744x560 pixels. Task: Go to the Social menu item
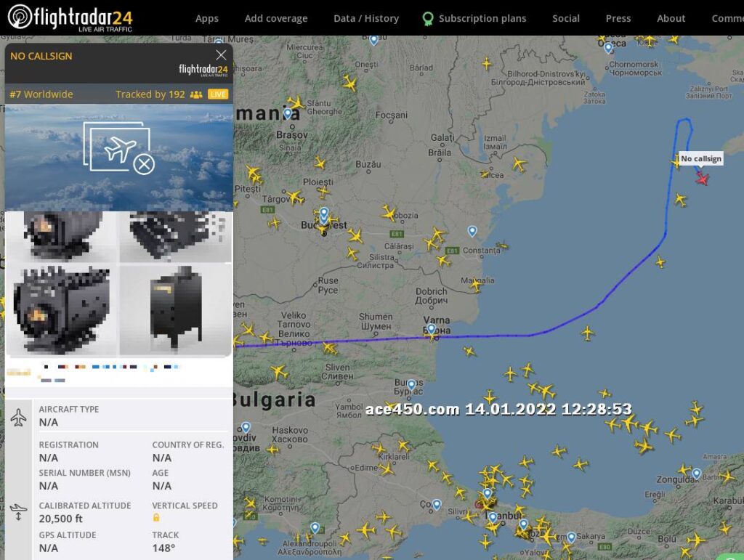[566, 18]
